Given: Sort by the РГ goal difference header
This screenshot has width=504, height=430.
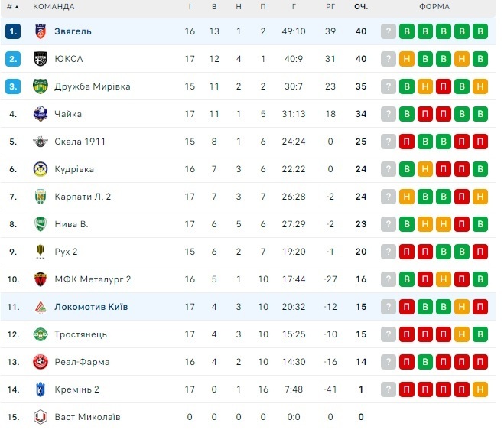Looking at the screenshot, I should pyautogui.click(x=330, y=7).
